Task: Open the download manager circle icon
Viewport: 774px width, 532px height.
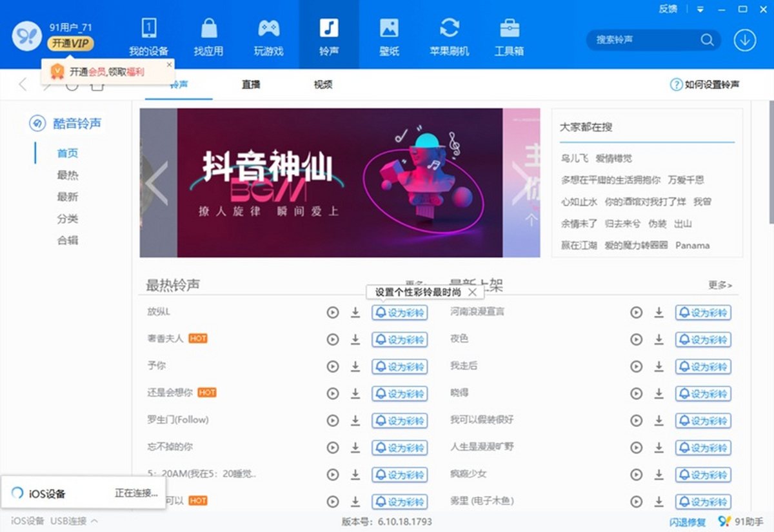Action: pyautogui.click(x=745, y=40)
